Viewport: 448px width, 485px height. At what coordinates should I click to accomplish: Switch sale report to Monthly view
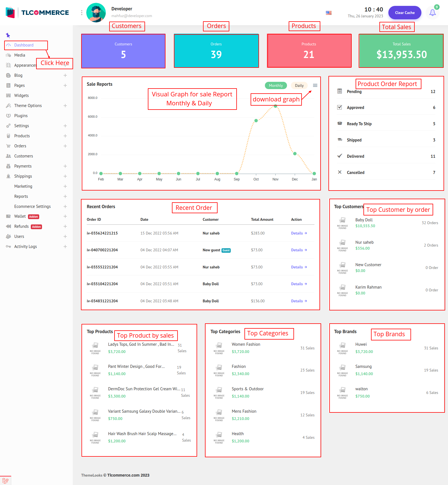(x=276, y=85)
